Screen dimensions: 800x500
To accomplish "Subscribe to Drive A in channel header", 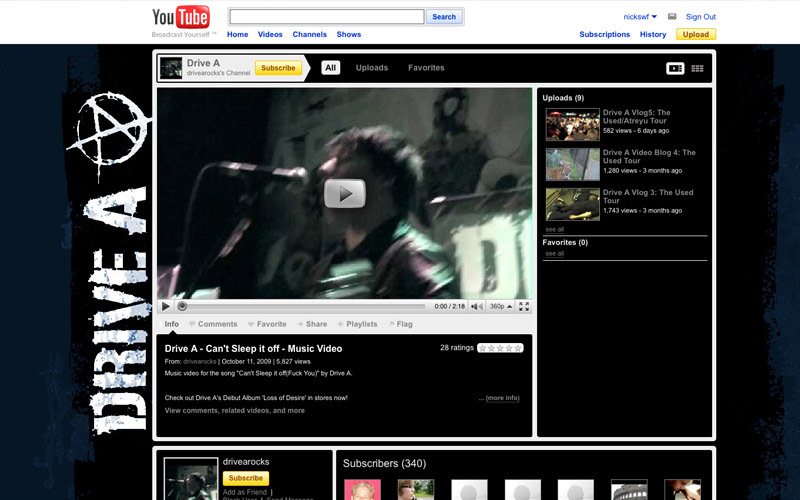I will click(278, 68).
